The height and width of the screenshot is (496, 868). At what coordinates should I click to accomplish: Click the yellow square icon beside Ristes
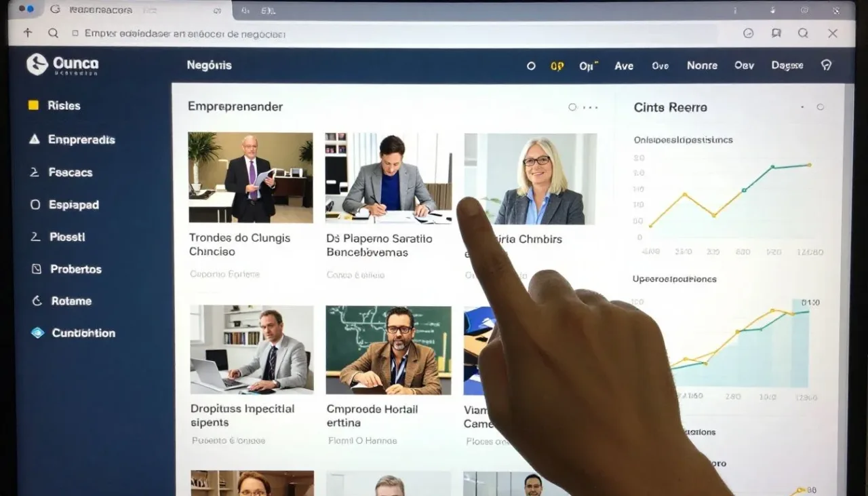pos(33,105)
